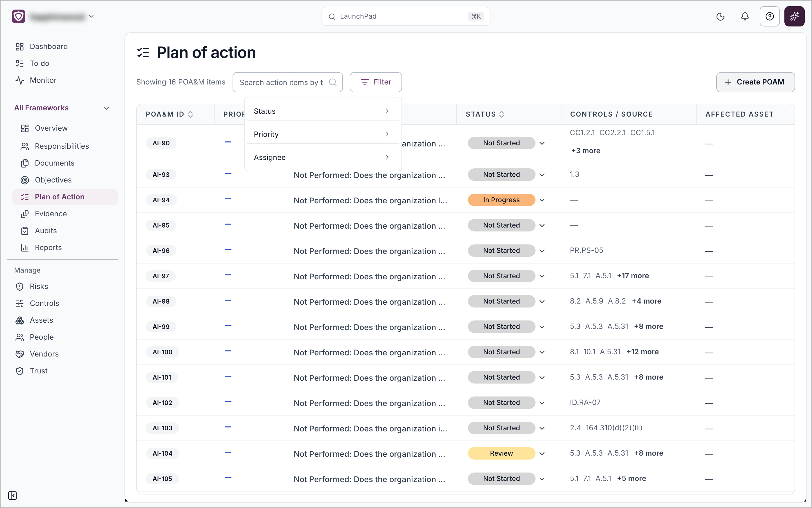Click the Filter button

[x=376, y=82]
